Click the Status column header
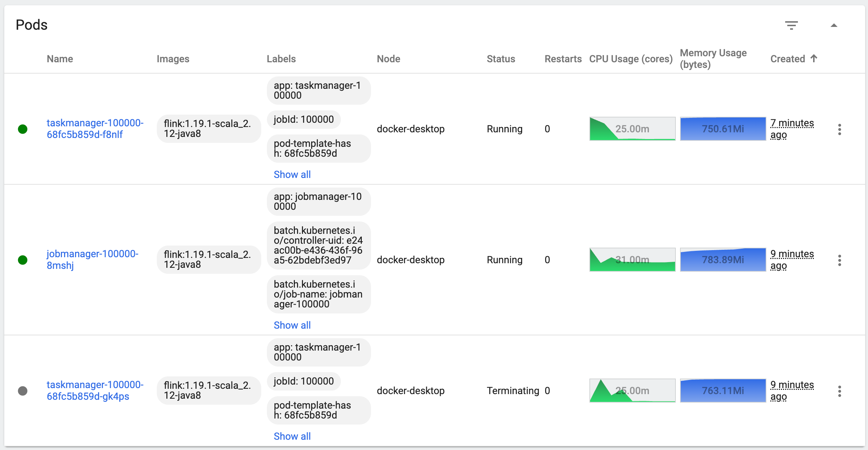 coord(501,59)
